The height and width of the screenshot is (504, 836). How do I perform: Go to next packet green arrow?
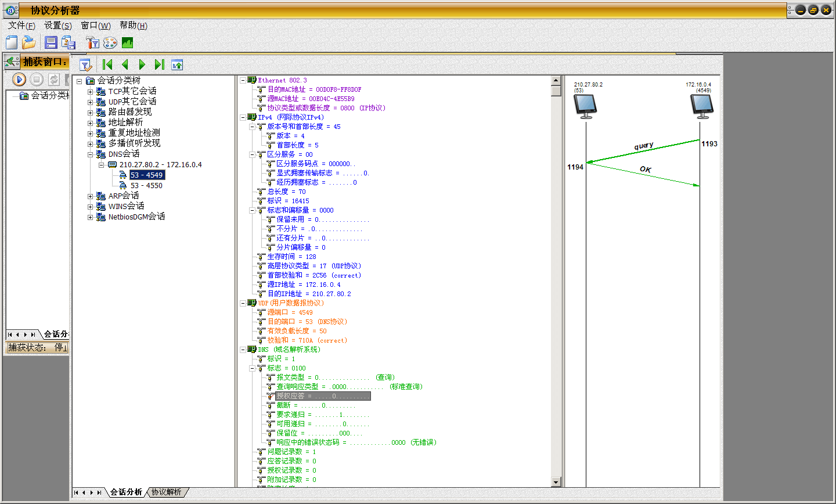tap(142, 64)
